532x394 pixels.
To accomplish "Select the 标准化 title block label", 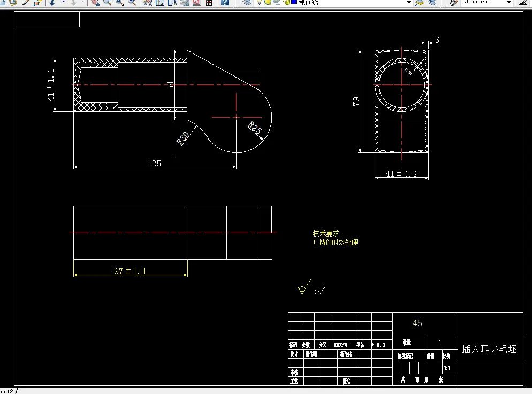I will [346, 354].
